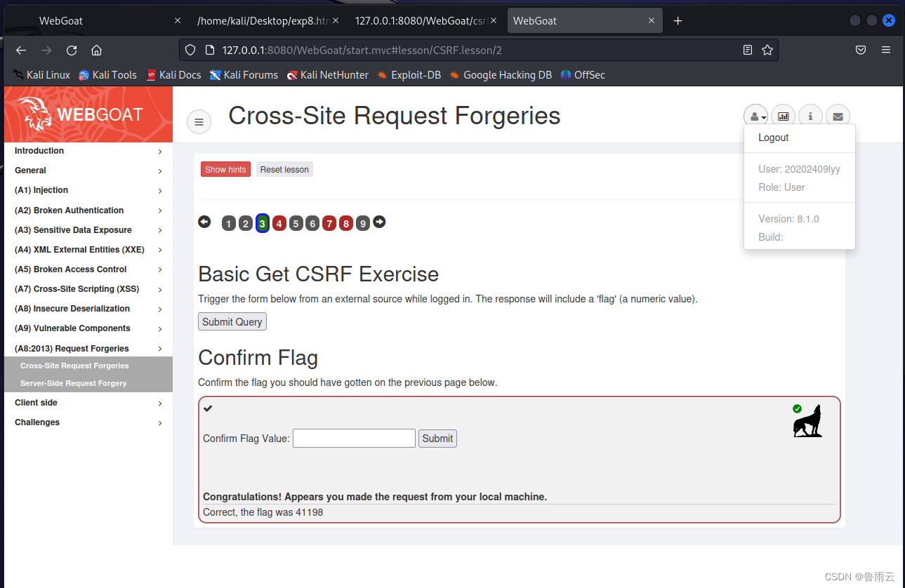
Task: Open a new browser tab with plus
Action: coord(678,21)
